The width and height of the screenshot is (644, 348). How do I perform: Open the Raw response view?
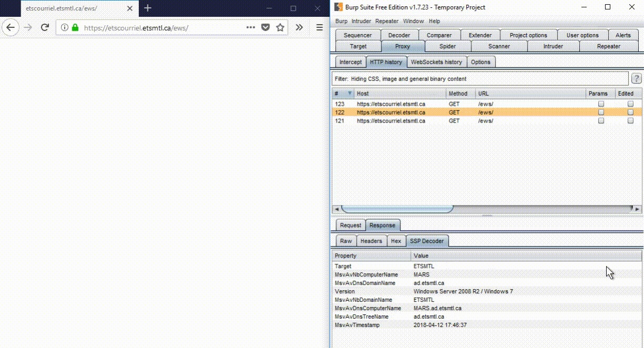346,241
